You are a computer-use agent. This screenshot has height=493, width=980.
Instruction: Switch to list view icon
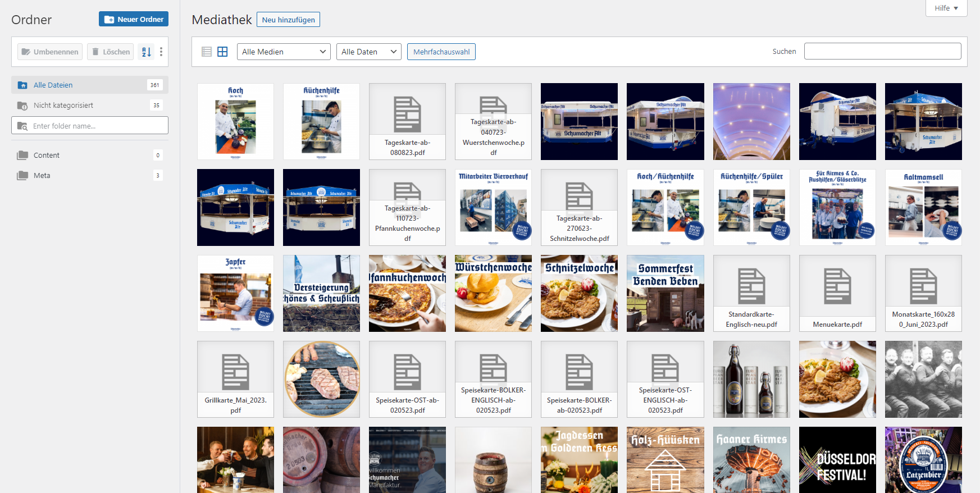pyautogui.click(x=207, y=52)
